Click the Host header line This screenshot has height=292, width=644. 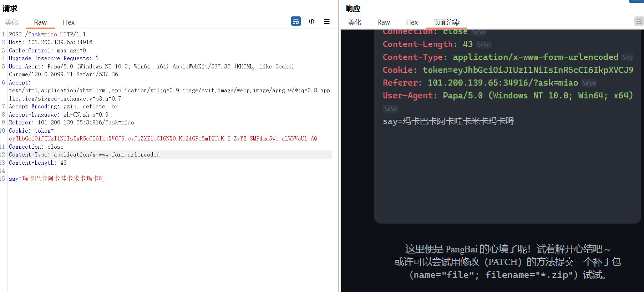50,42
